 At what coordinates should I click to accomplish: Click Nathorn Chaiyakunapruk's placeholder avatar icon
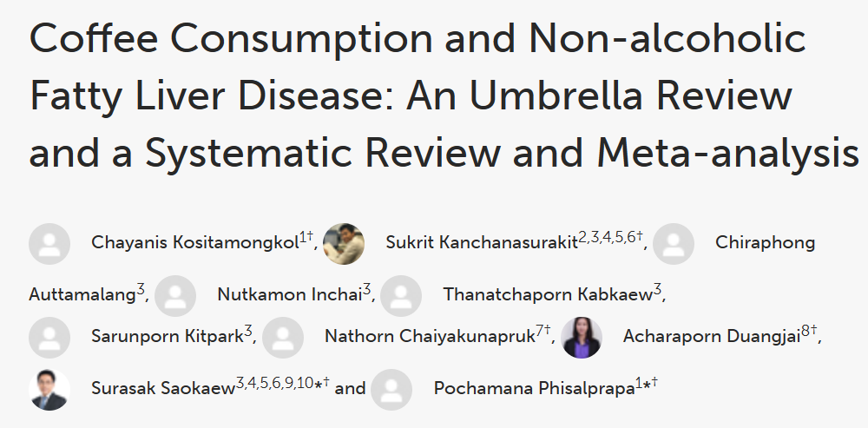coord(283,337)
